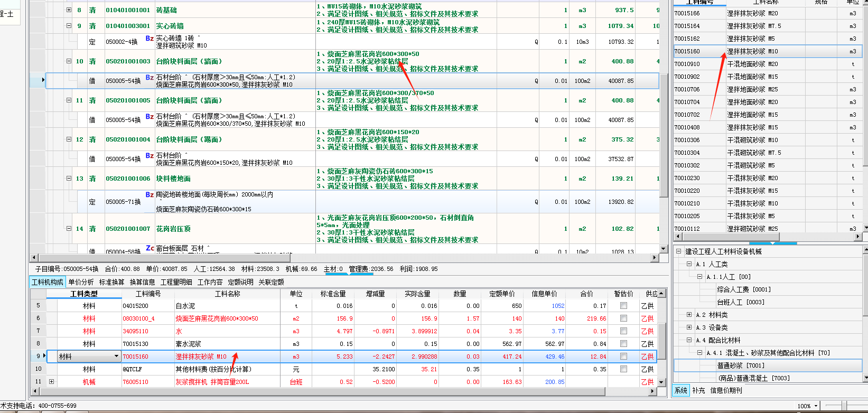Expand row 8 砖基础
The image size is (868, 413).
coord(69,10)
